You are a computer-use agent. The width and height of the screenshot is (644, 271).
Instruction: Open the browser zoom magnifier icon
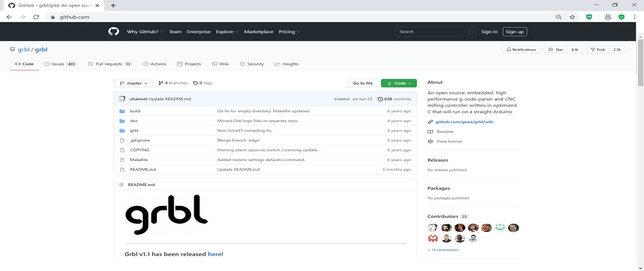click(x=558, y=17)
